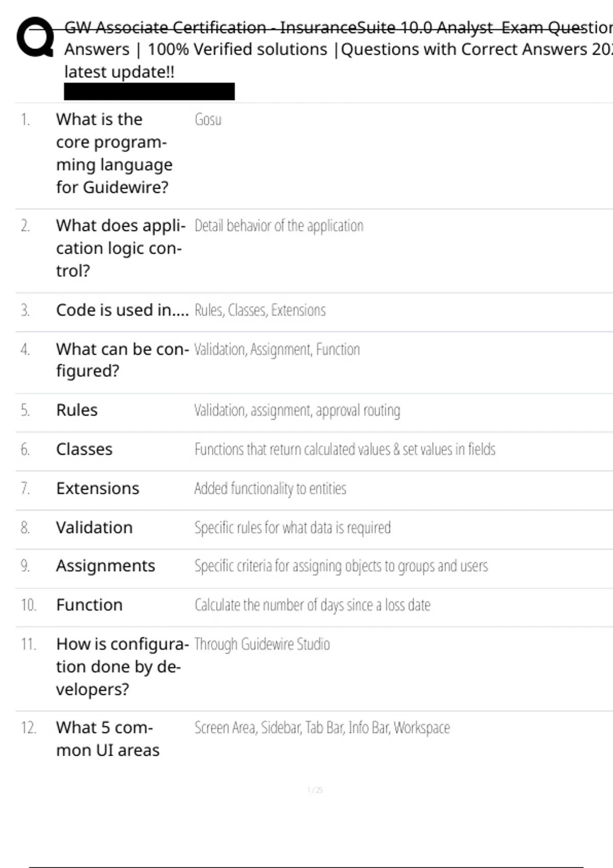This screenshot has height=868, width=613.
Task: Select the 'Detail behavior of the application' answer
Action: click(279, 226)
